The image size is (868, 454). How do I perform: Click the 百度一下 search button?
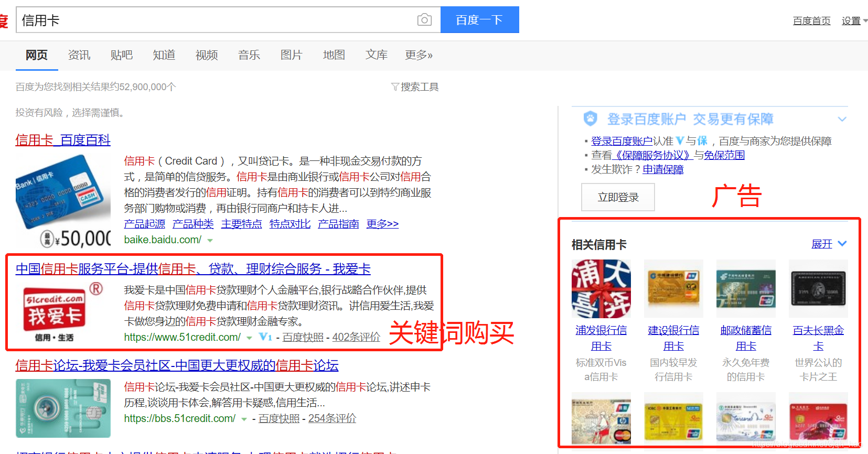point(479,20)
